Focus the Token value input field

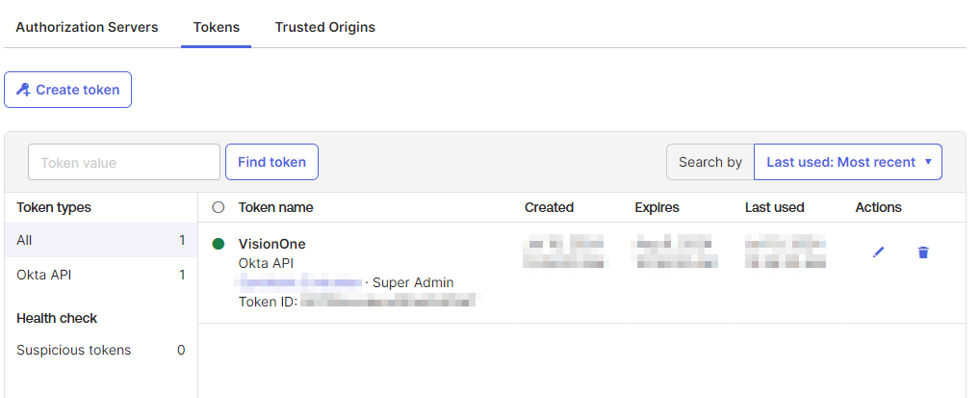(124, 162)
